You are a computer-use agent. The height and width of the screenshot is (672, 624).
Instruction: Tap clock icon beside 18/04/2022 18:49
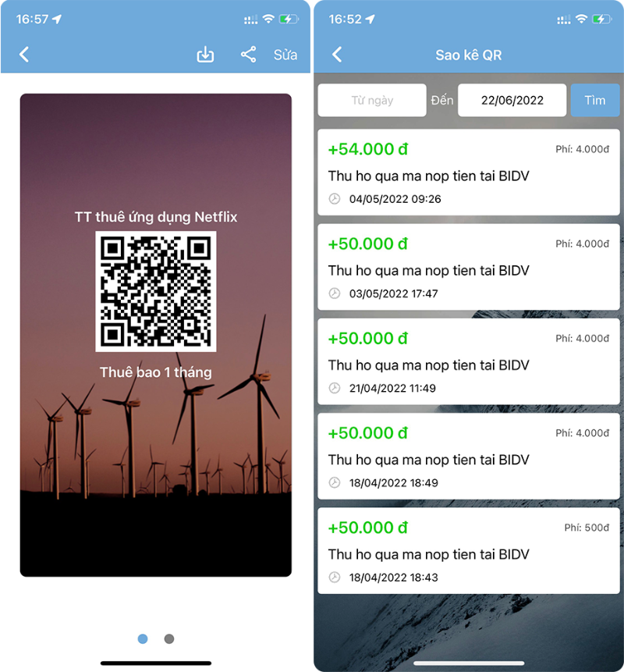click(335, 483)
